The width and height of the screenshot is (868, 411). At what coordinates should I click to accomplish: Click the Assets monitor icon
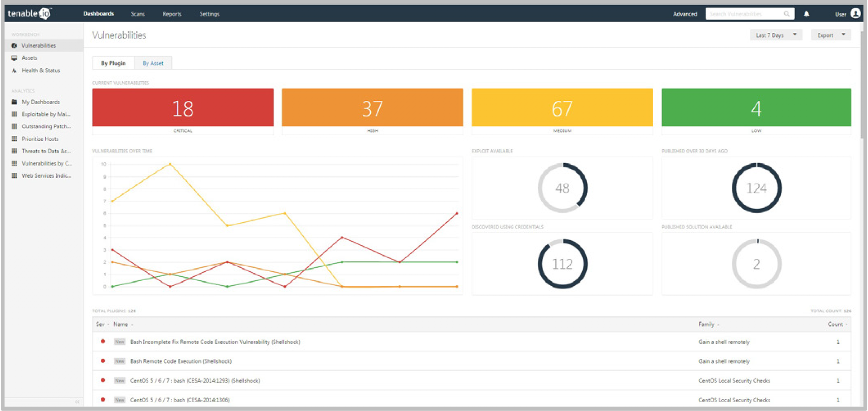14,58
